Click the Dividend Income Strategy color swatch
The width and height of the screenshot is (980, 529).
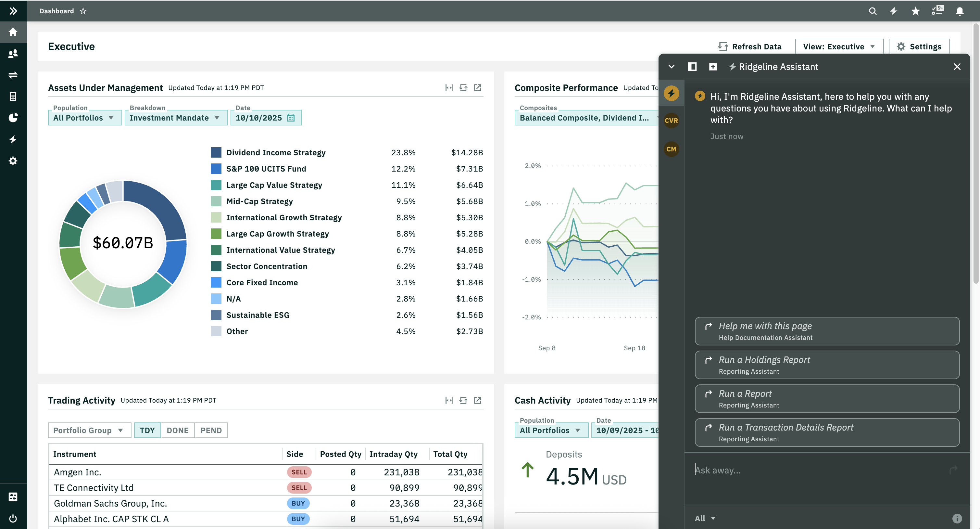[216, 152]
